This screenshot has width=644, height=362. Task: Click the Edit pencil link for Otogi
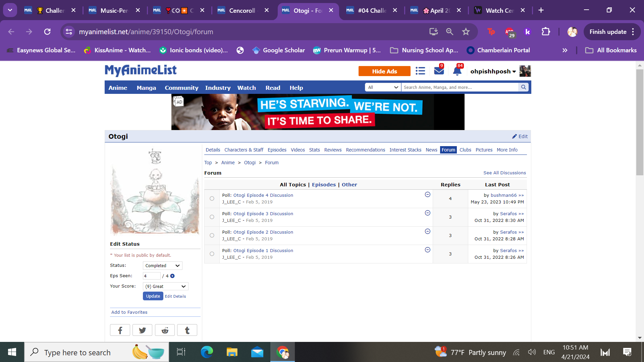pos(520,136)
